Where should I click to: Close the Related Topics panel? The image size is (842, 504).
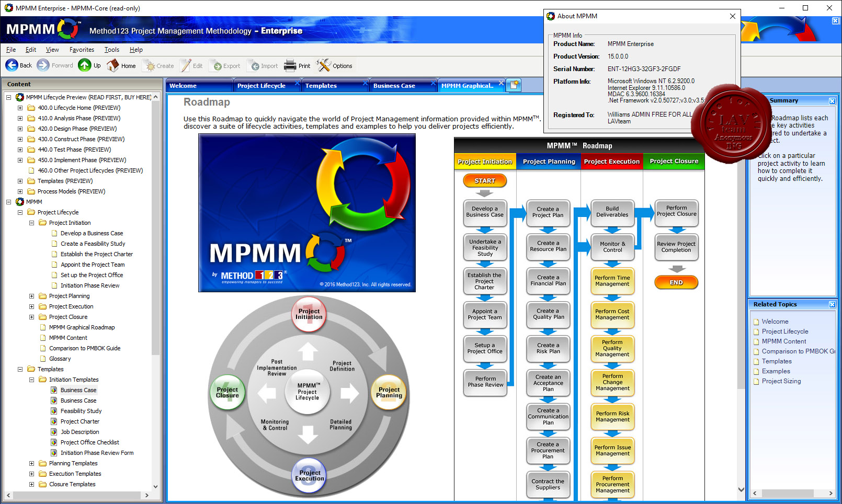tap(832, 304)
